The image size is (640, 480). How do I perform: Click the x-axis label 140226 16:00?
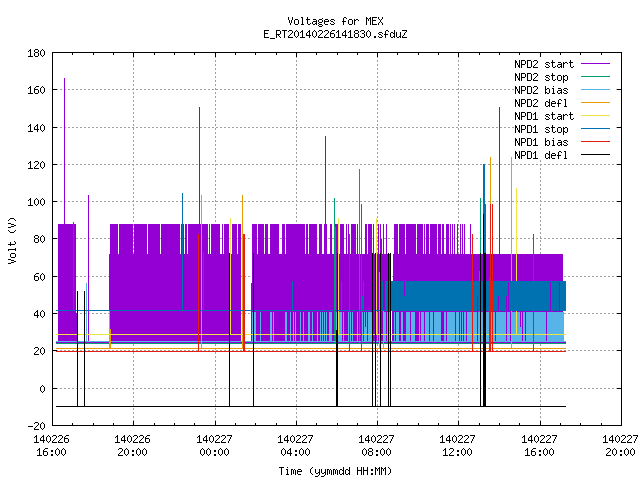tap(51, 446)
